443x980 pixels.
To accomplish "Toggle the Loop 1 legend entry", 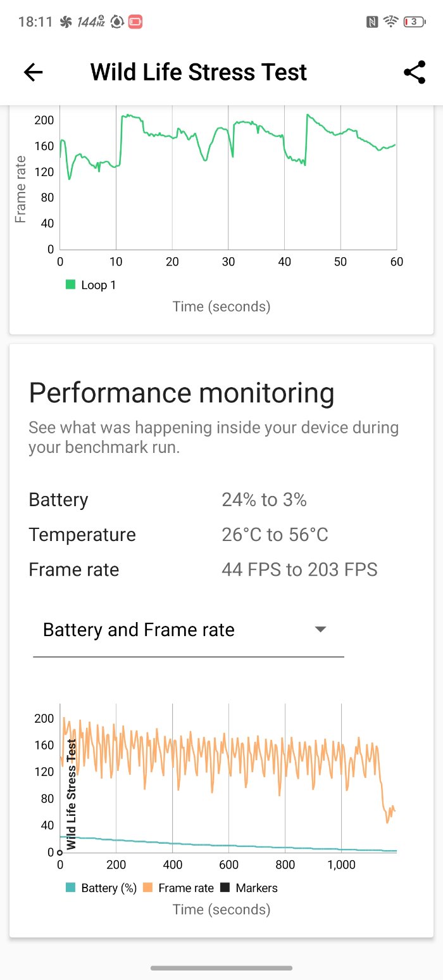I will (91, 285).
